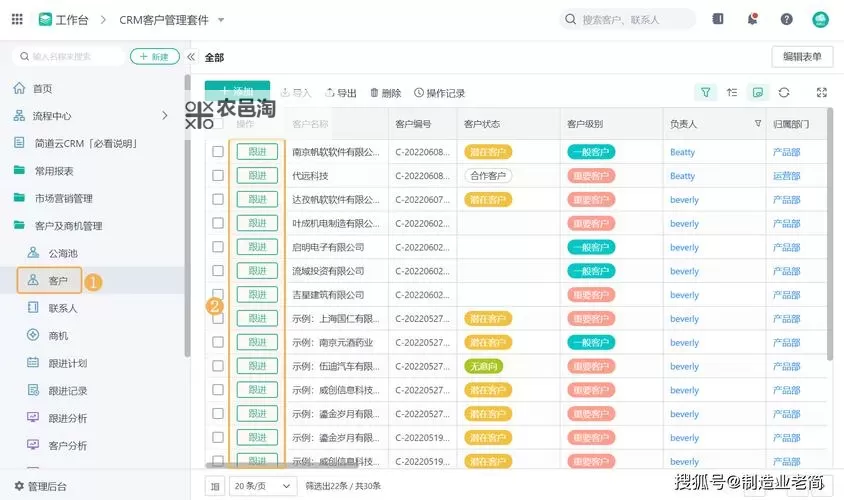Click the 工作台 workbench logo icon
Screen dimensions: 844x500
45,20
